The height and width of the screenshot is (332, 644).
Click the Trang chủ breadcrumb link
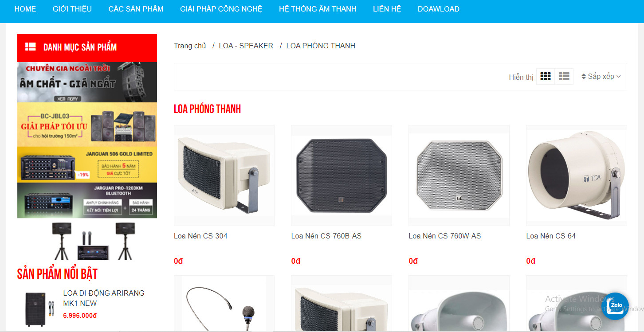(x=190, y=46)
